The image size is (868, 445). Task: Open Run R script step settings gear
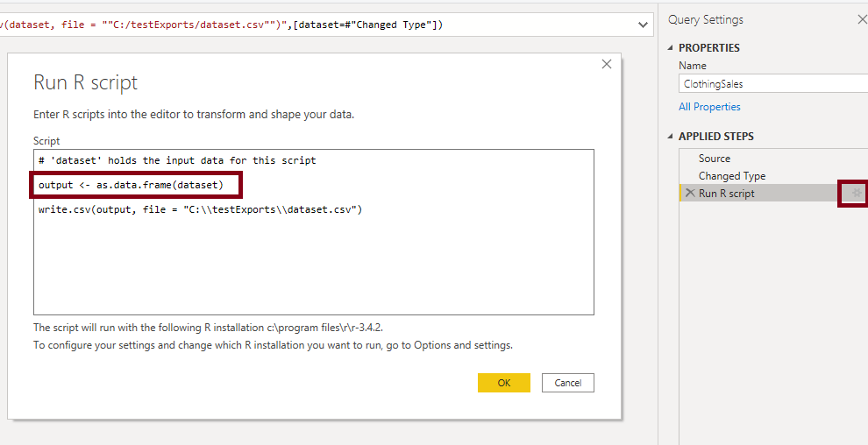[x=857, y=193]
